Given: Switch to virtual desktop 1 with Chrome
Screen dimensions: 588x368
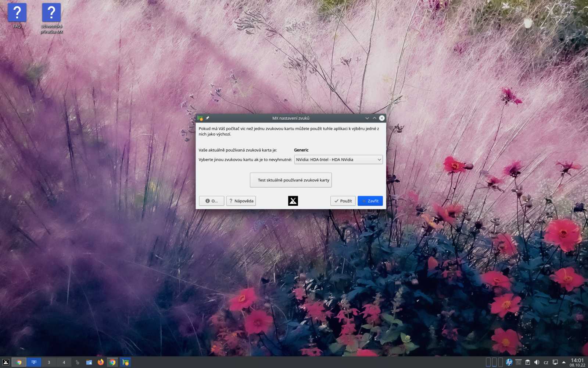Looking at the screenshot, I should coord(19,362).
